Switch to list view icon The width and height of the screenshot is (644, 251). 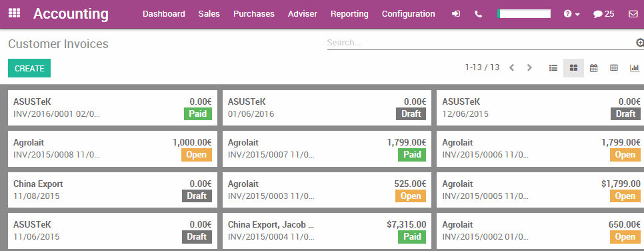point(553,68)
